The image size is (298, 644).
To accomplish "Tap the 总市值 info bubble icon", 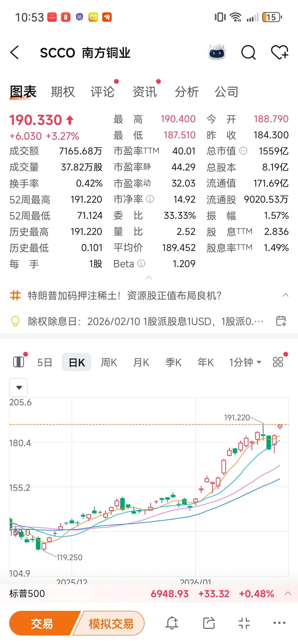I will [x=243, y=151].
